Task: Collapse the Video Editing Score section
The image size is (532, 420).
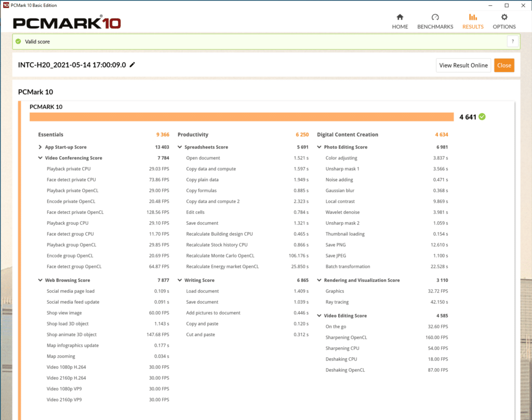Action: tap(319, 315)
